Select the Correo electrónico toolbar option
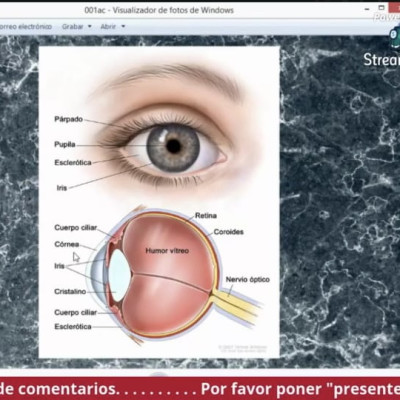The image size is (400, 400). point(25,26)
